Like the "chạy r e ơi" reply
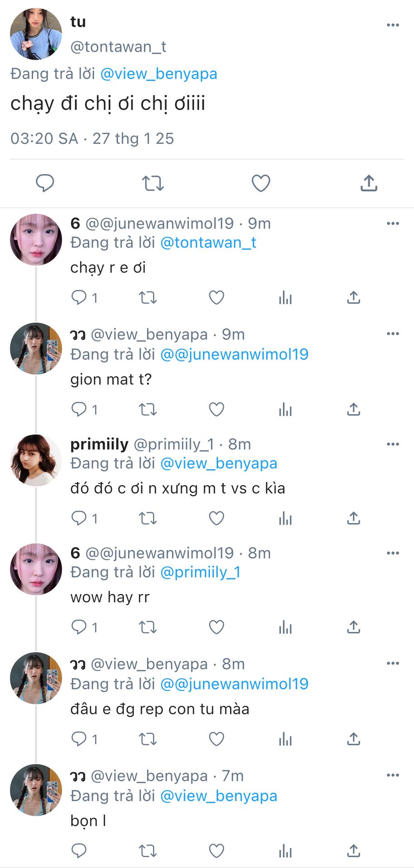The width and height of the screenshot is (414, 868). click(x=216, y=297)
